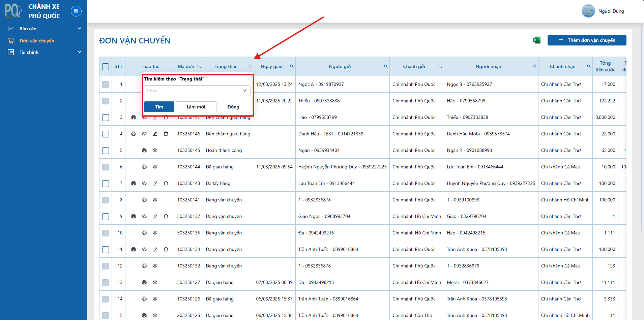Check the checkbox for row 9

click(106, 217)
